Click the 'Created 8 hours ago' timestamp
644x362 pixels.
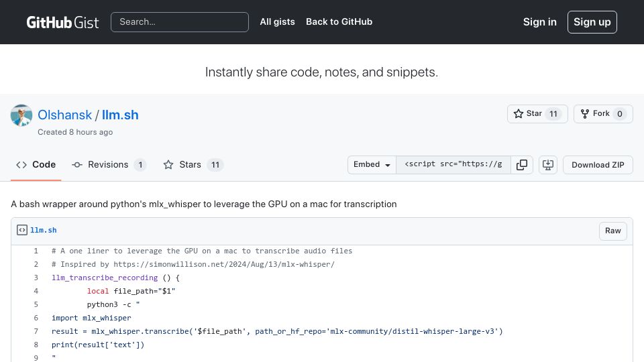coord(75,132)
